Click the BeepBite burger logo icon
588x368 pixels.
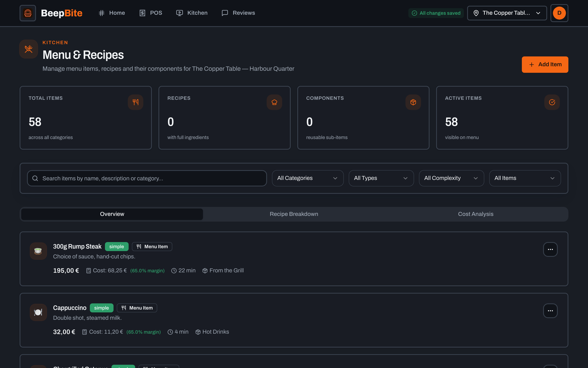[x=28, y=13]
